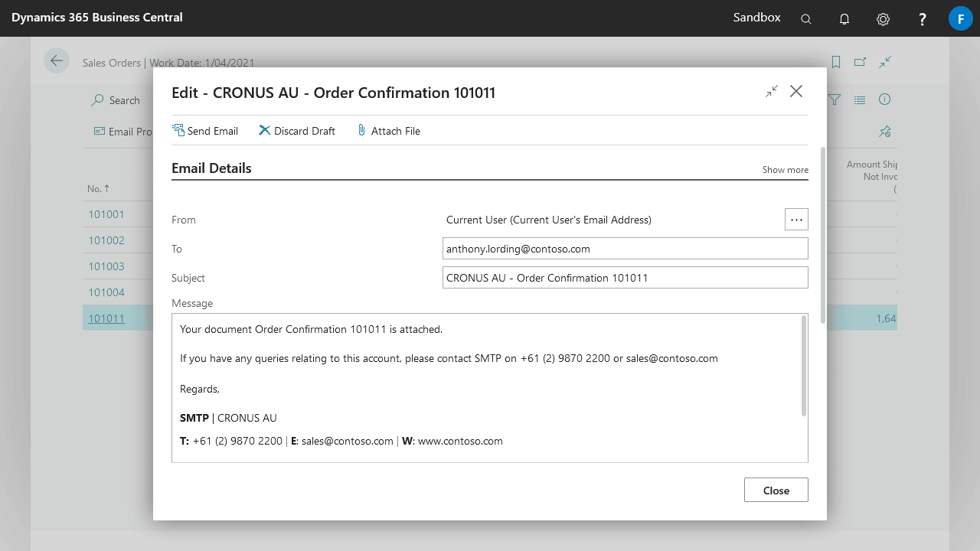980x551 pixels.
Task: Click the To email address field
Action: click(x=626, y=249)
